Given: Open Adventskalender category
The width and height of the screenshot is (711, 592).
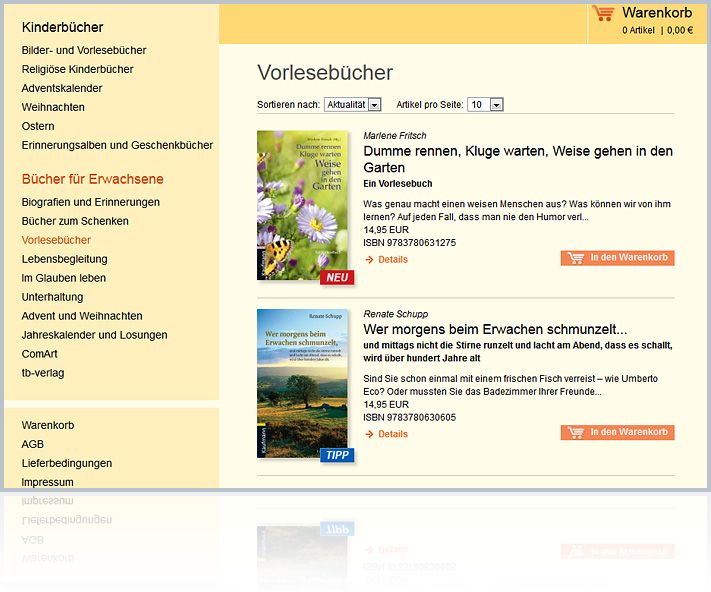Looking at the screenshot, I should click(x=62, y=88).
